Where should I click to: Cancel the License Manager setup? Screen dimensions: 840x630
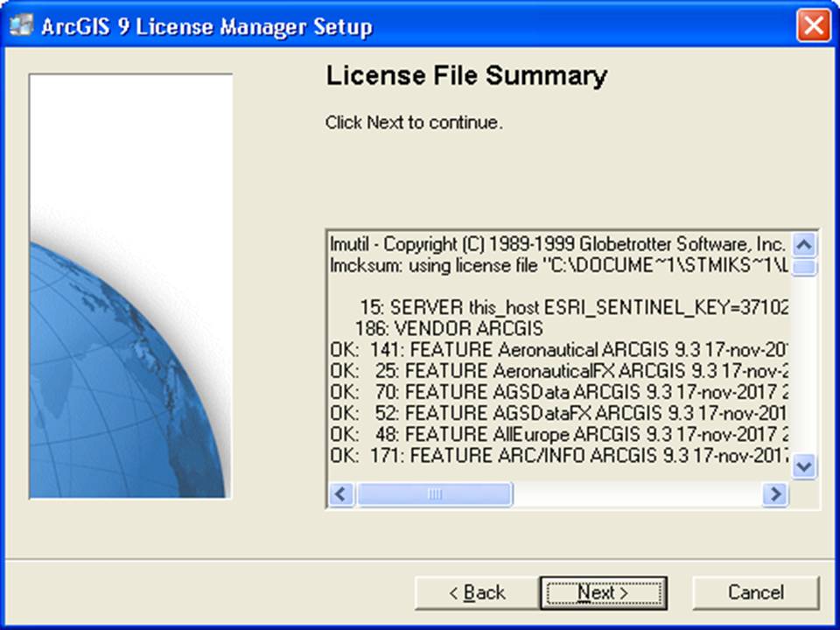click(x=755, y=592)
